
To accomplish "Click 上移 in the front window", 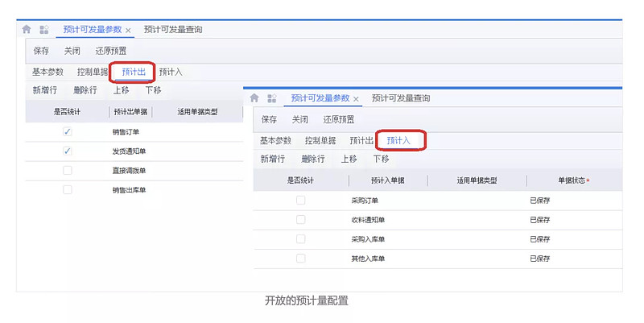I will (349, 159).
